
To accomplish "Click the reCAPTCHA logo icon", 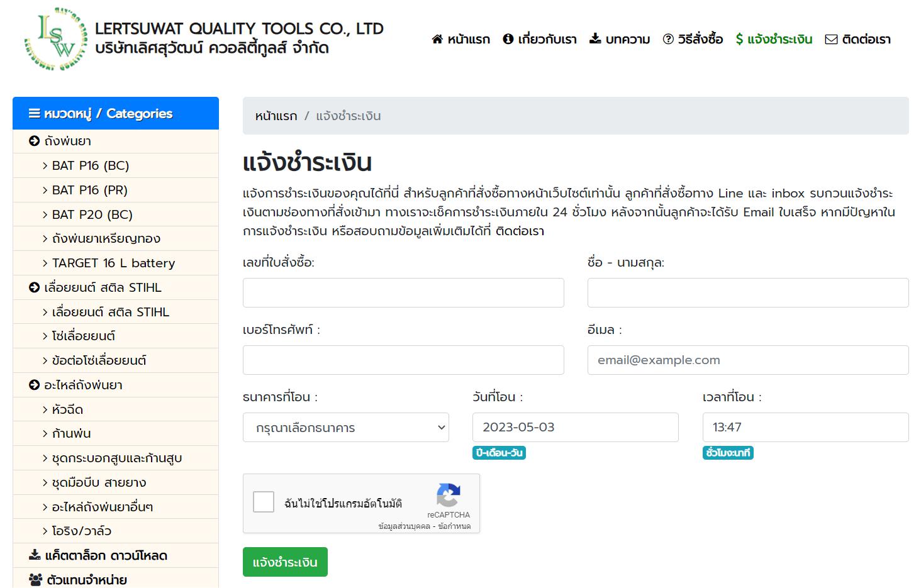I will (x=448, y=495).
